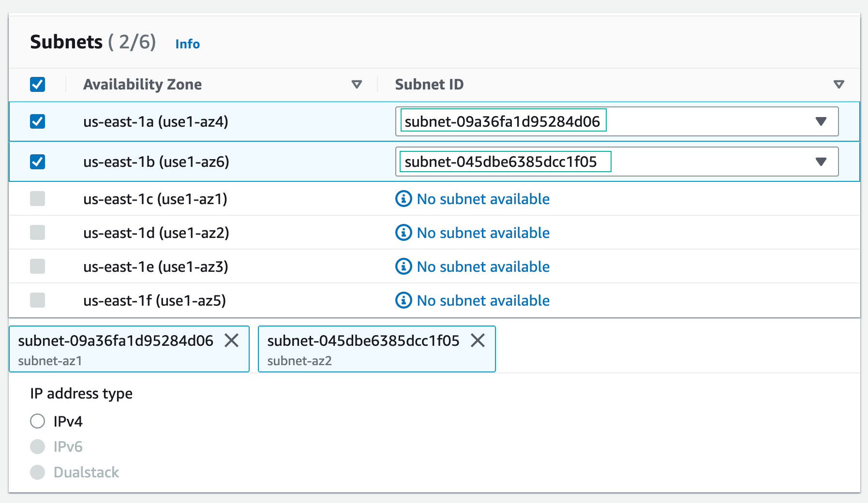Screen dimensions: 868x503
Task: Sort by Subnet ID column arrow
Action: point(838,85)
